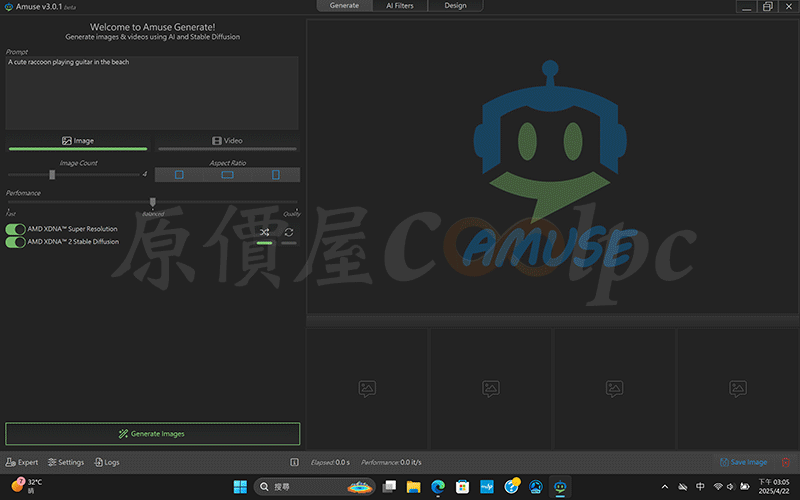Click the Balanced performance label

click(153, 214)
